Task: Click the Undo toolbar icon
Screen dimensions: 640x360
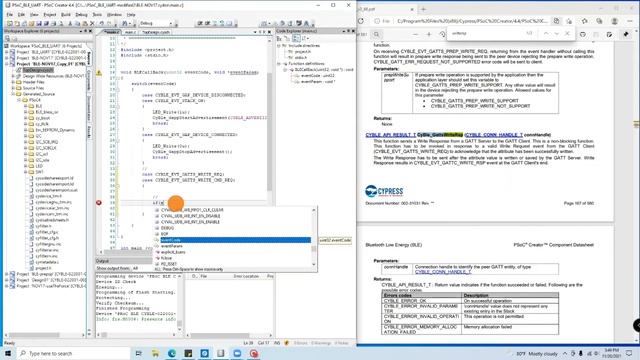Action: click(x=102, y=23)
